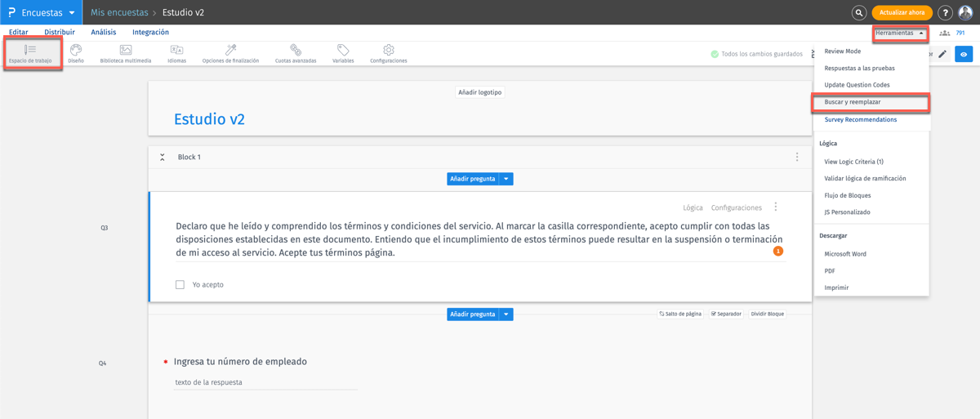This screenshot has width=980, height=419.
Task: Open the Idiomas language tool
Action: [x=176, y=54]
